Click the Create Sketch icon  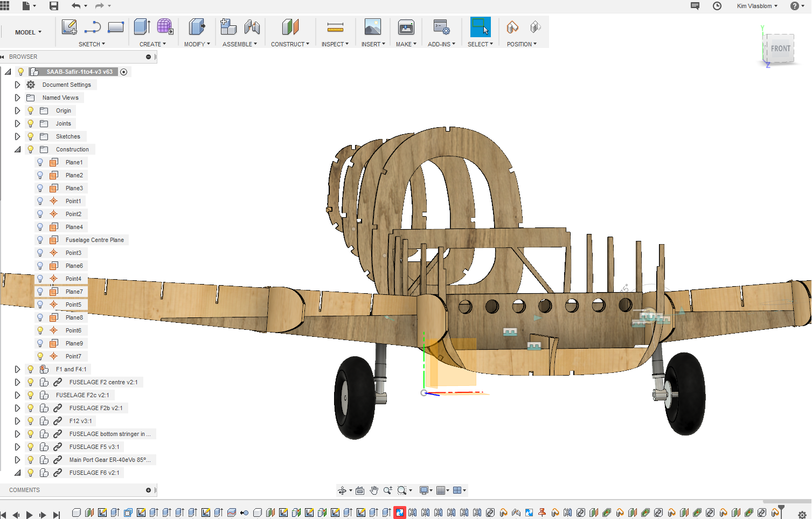pyautogui.click(x=69, y=27)
